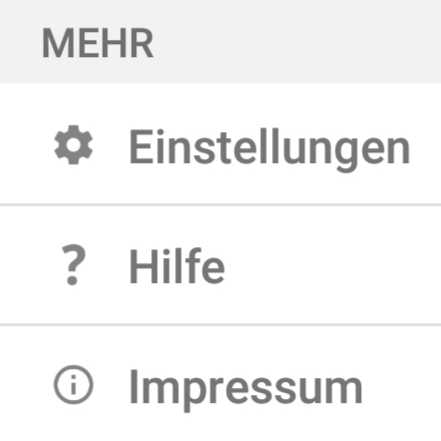Viewport: 441px width, 441px height.
Task: Open help using the question mark symbol
Action: click(x=74, y=265)
